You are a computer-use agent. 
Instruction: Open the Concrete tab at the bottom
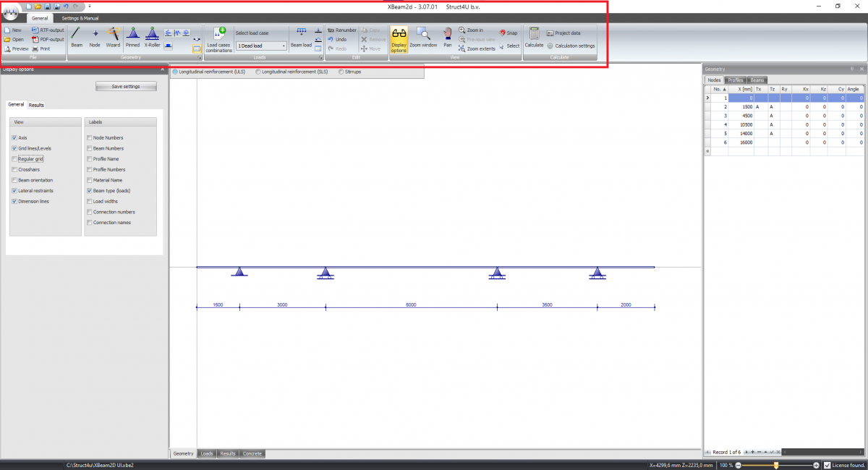click(x=252, y=453)
